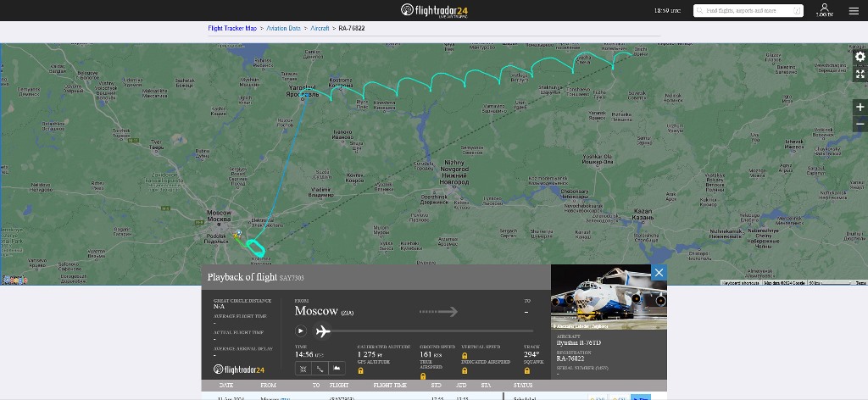
Task: Click the Play button in flight row
Action: coord(641,397)
